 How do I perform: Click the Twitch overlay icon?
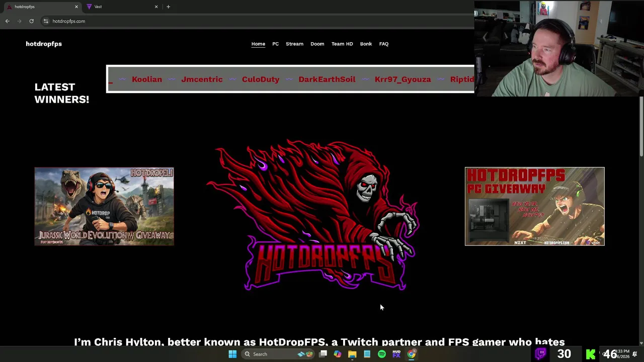click(x=541, y=354)
